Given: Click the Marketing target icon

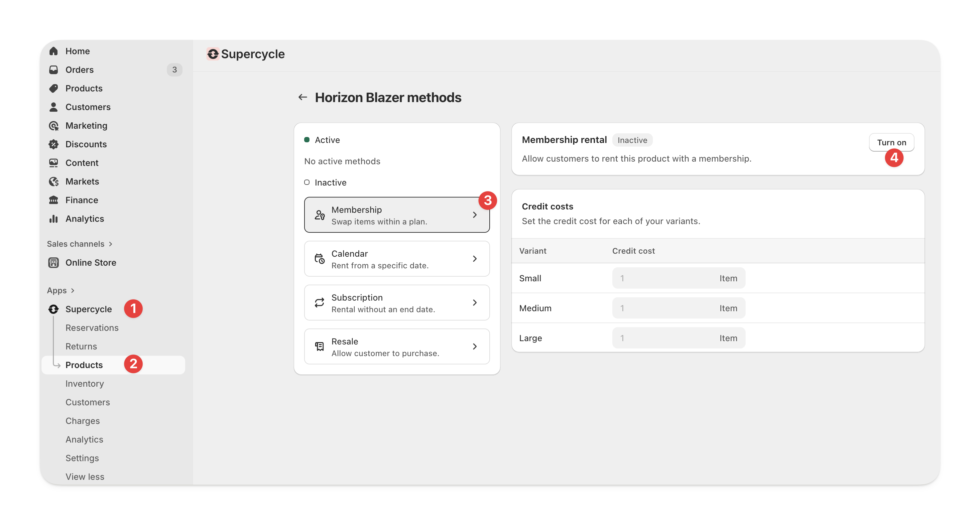Looking at the screenshot, I should 54,126.
